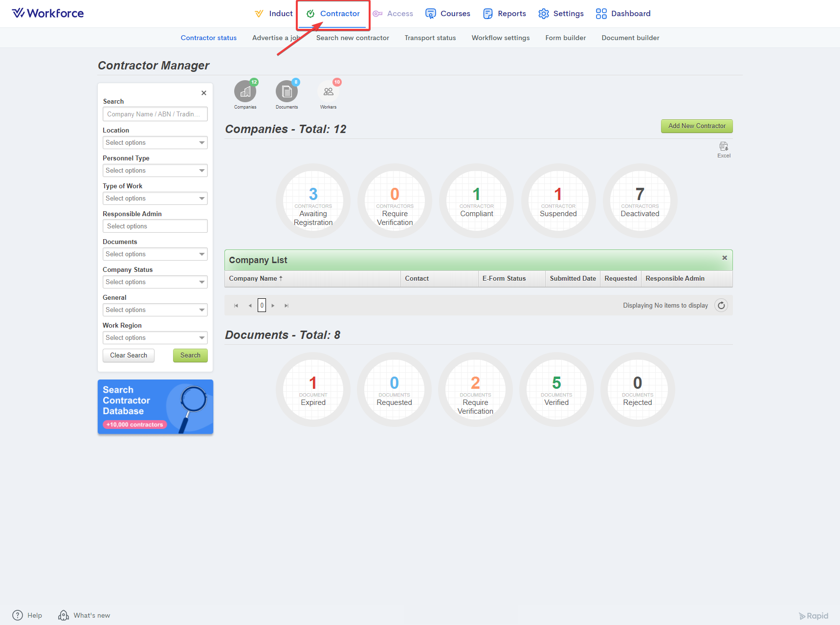Viewport: 840px width, 625px height.
Task: Click the Add New Contractor button
Action: tap(696, 126)
